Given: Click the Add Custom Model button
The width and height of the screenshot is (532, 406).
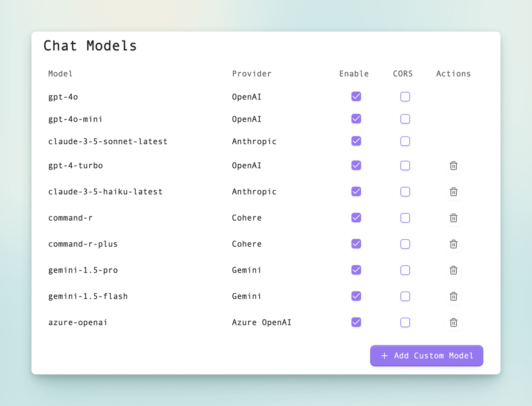Looking at the screenshot, I should [426, 356].
